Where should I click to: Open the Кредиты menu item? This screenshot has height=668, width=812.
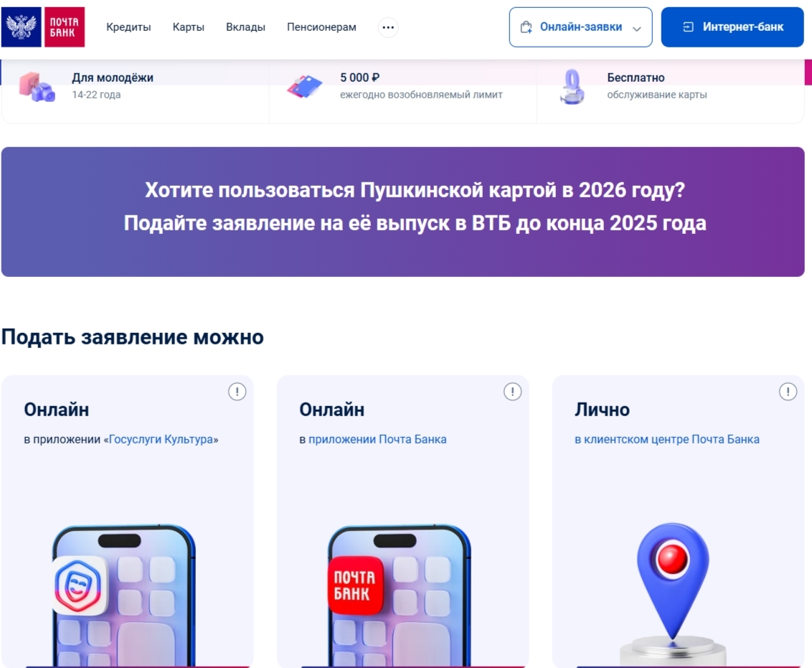pos(128,27)
